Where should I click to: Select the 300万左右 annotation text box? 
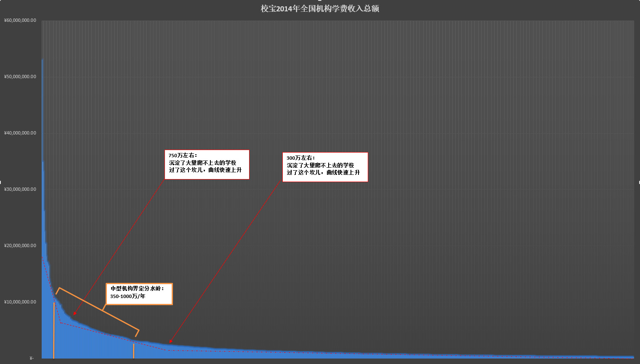[325, 167]
